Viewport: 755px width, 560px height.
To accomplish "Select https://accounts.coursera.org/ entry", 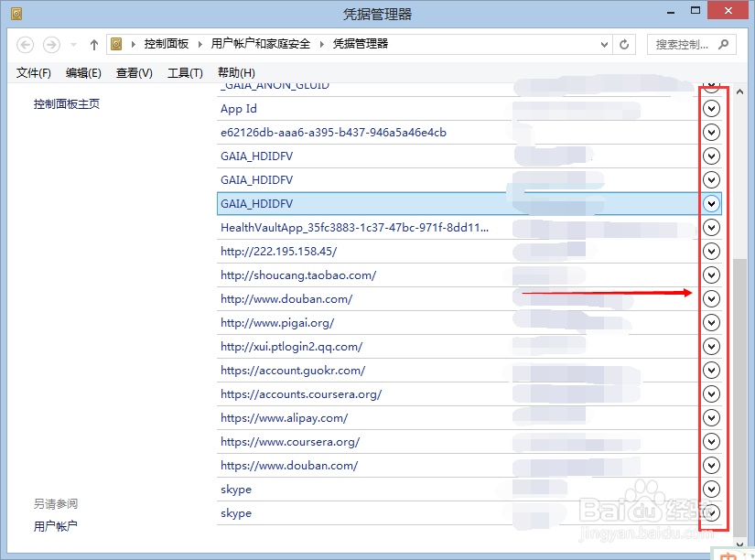I will click(x=469, y=393).
